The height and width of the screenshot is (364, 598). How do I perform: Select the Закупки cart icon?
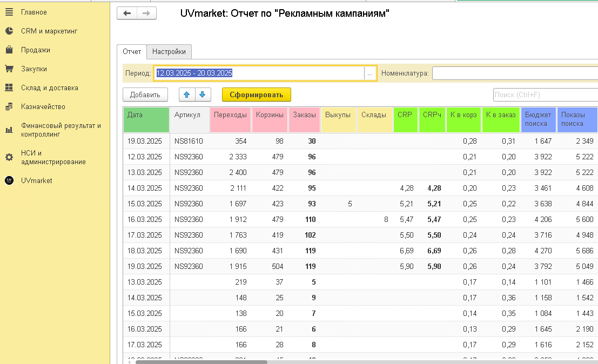(x=9, y=69)
